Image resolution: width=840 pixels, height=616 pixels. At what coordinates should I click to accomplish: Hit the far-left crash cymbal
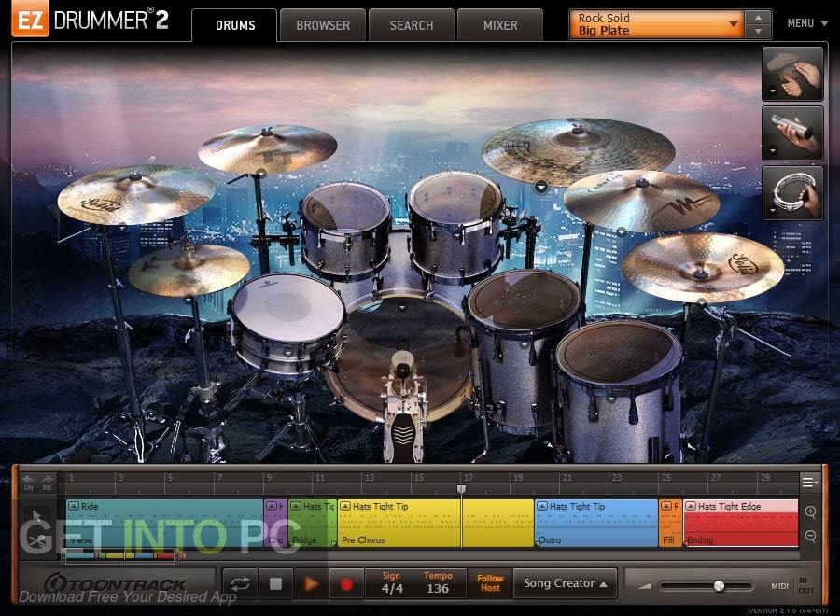tap(136, 193)
